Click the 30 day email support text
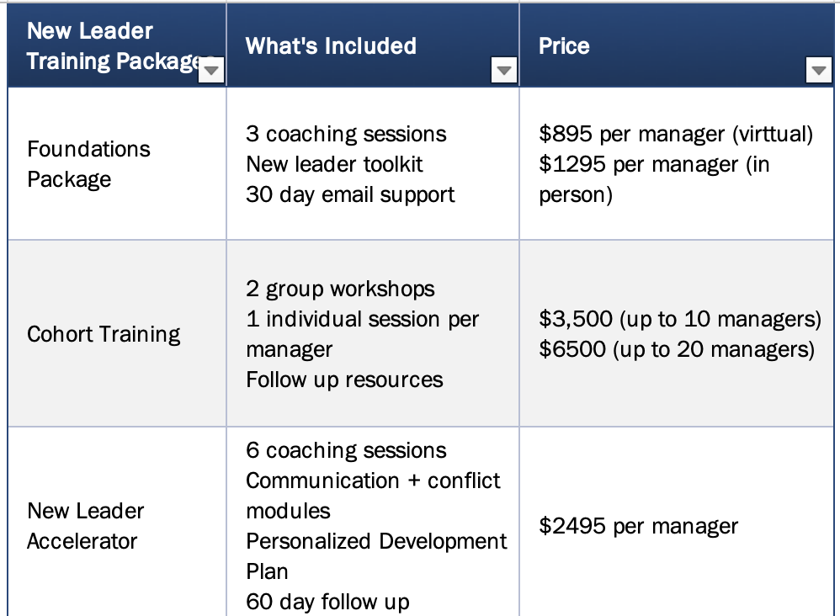Image resolution: width=840 pixels, height=616 pixels. 350,195
